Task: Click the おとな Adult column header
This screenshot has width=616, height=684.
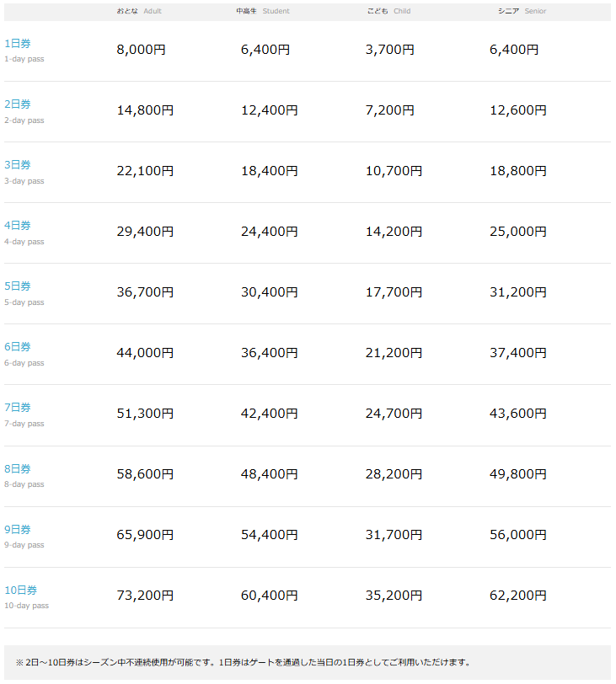Action: click(x=139, y=11)
